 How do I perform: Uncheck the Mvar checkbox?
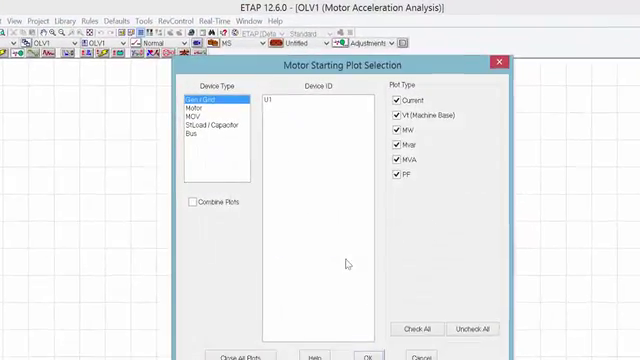click(396, 144)
